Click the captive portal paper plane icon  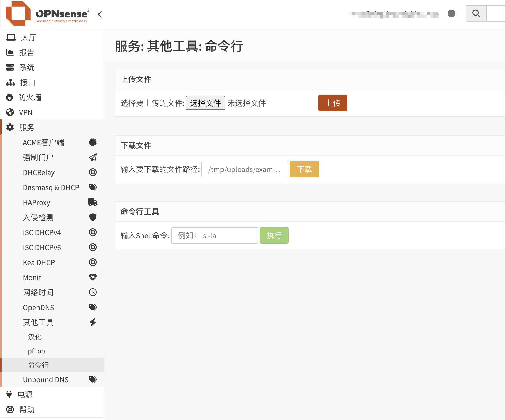(x=93, y=157)
